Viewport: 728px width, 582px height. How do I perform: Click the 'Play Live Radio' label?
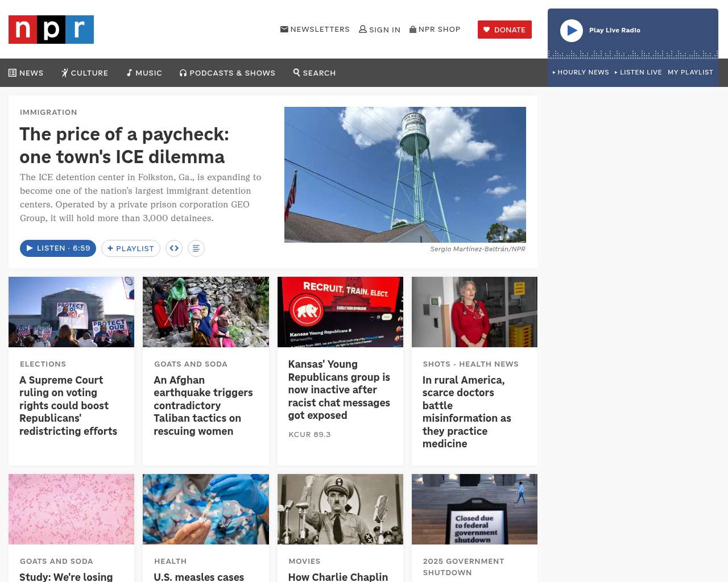click(x=615, y=30)
